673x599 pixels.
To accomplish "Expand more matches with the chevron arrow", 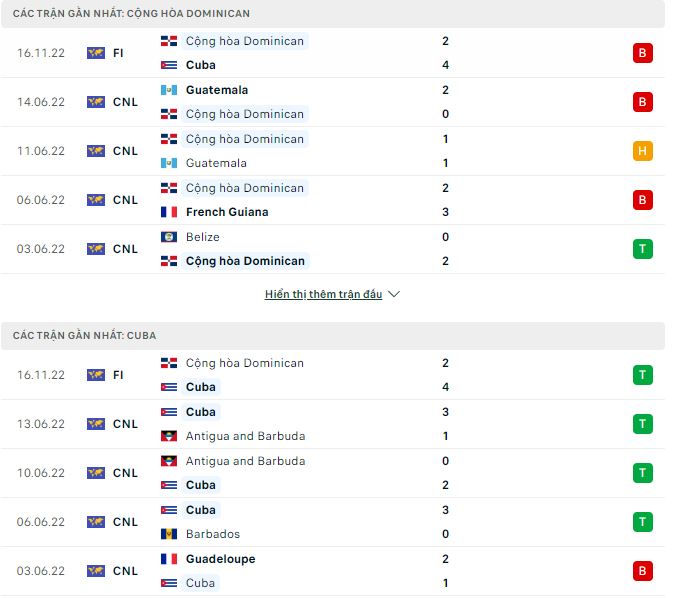I will (x=394, y=295).
